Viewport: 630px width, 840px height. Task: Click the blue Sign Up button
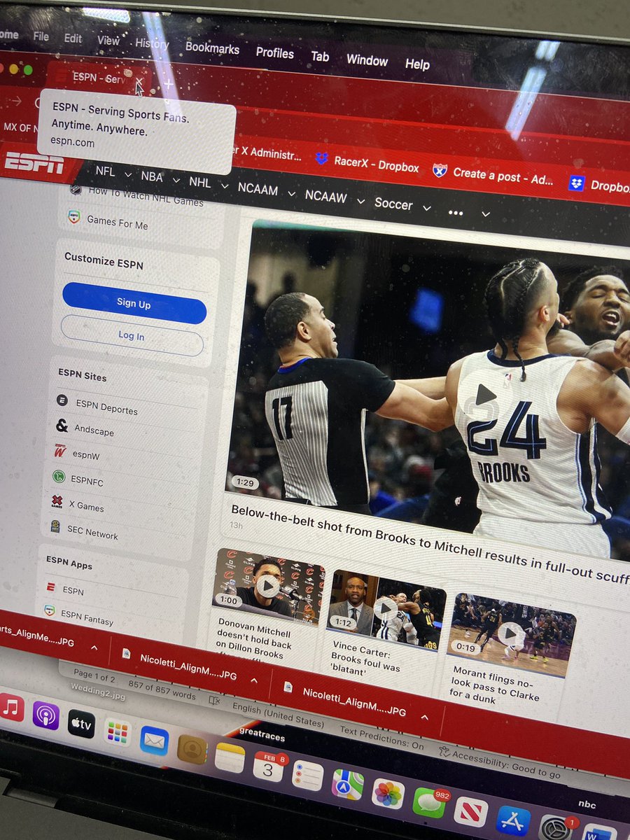pos(134,303)
